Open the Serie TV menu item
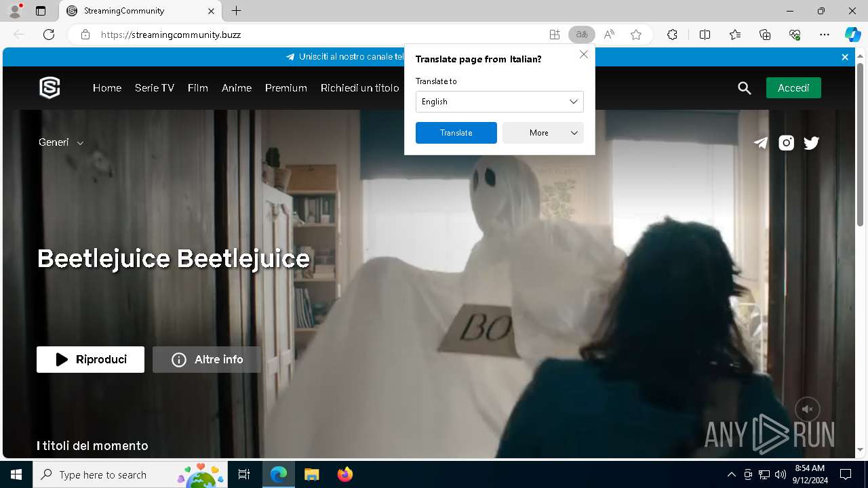The width and height of the screenshot is (868, 488). [155, 88]
